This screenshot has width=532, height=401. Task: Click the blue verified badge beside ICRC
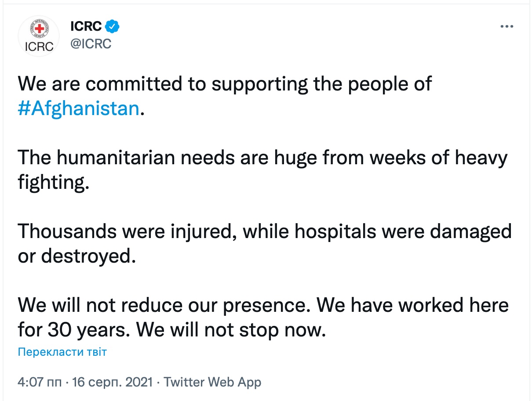[x=113, y=27]
